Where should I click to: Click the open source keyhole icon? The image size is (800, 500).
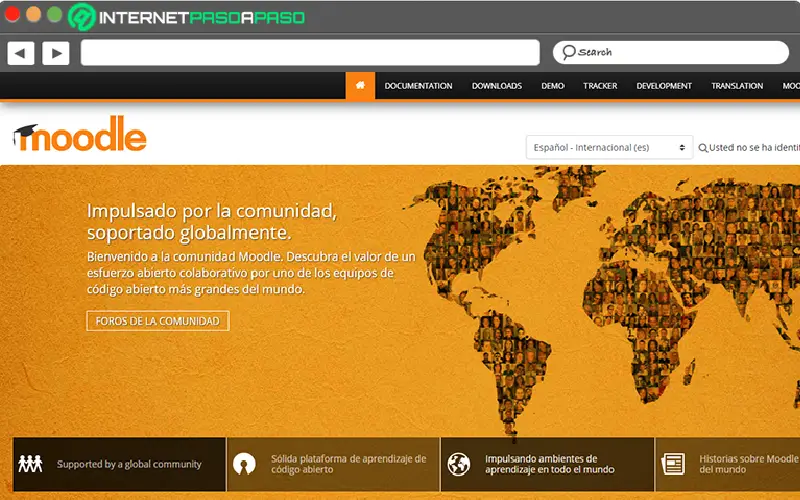pyautogui.click(x=244, y=464)
